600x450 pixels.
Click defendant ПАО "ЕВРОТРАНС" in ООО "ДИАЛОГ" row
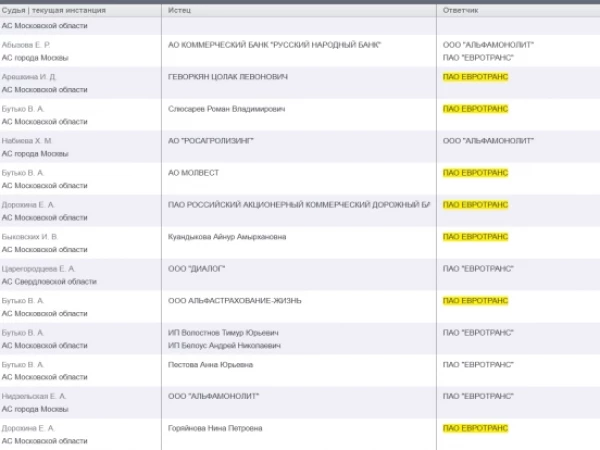(478, 269)
